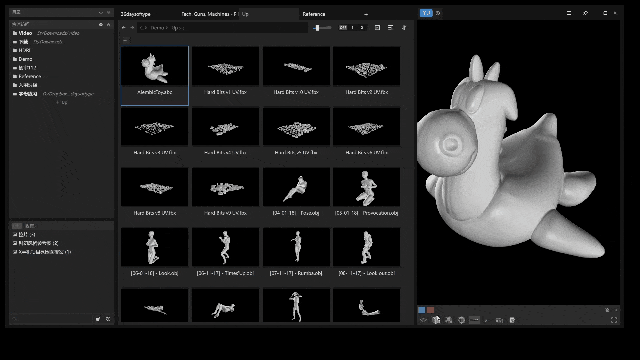Image resolution: width=640 pixels, height=360 pixels.
Task: Click the thumbnail size slider
Action: click(322, 28)
